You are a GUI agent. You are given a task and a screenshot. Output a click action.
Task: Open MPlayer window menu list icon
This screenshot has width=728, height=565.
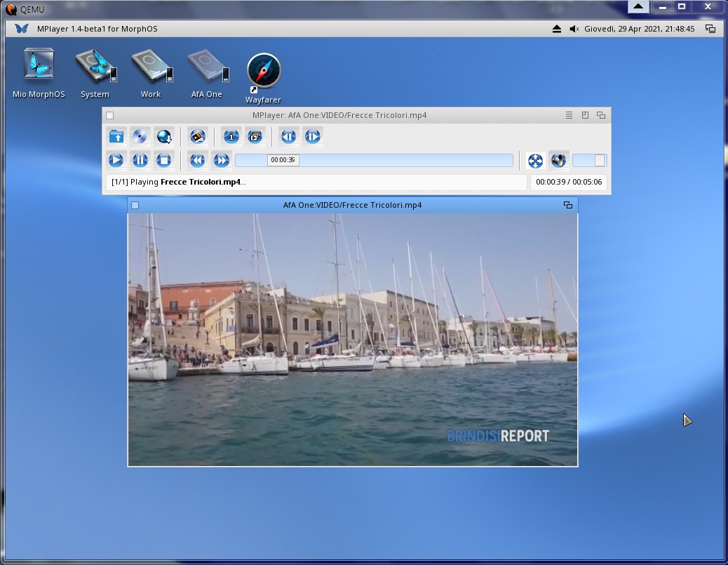pos(569,115)
